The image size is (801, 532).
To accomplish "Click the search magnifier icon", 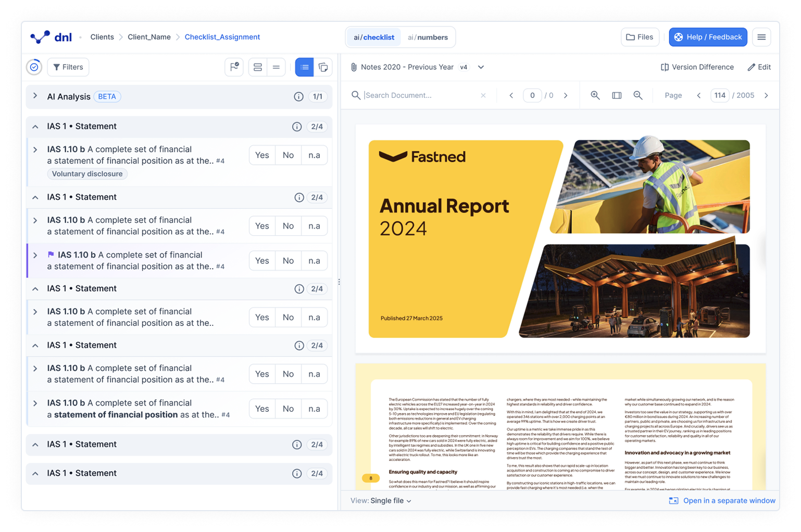I will (x=356, y=95).
